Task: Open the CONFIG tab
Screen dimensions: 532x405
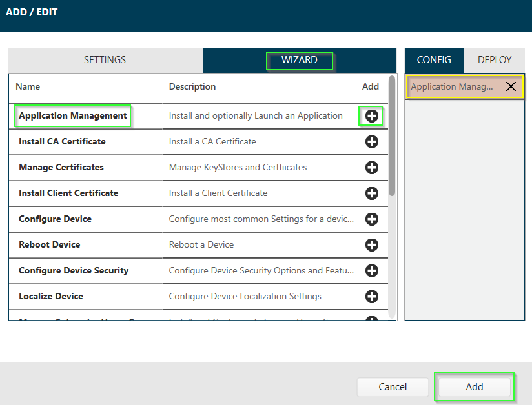Action: point(433,60)
